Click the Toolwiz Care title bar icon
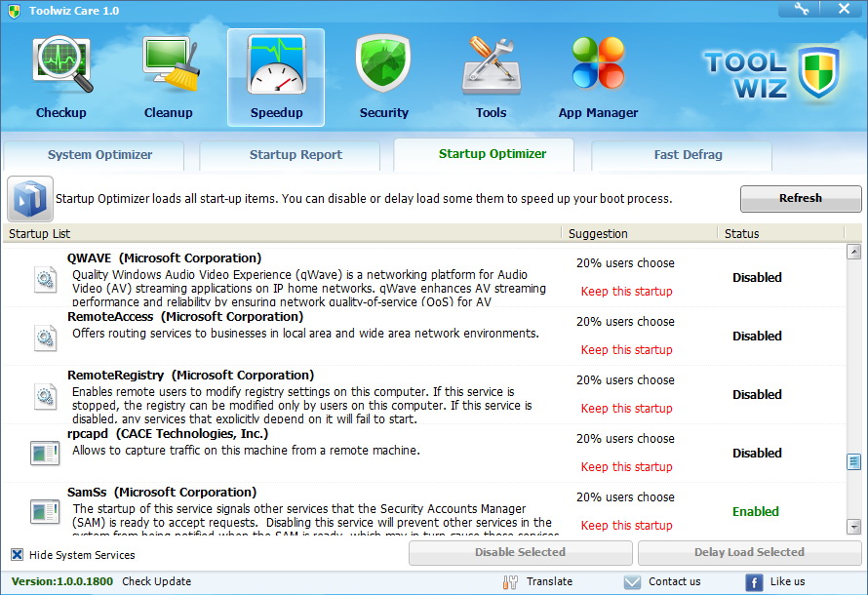Image resolution: width=868 pixels, height=595 pixels. (15, 11)
